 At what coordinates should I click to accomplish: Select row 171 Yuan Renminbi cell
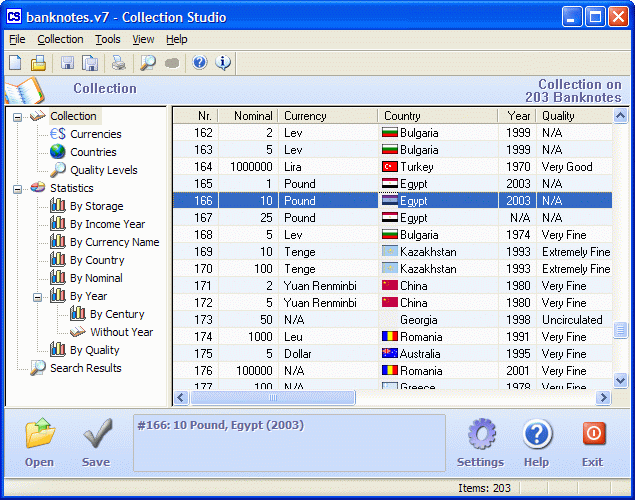click(328, 285)
